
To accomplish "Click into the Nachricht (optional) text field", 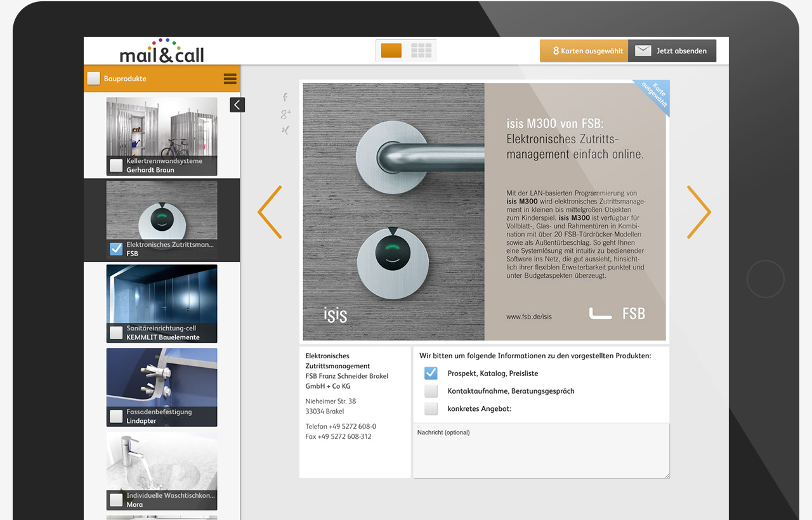I will click(541, 451).
